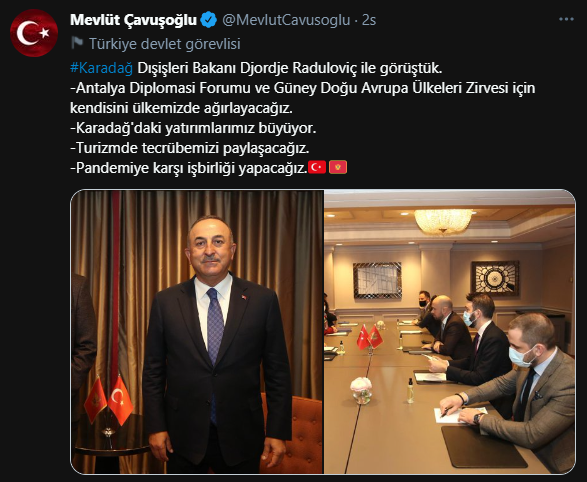Screen dimensions: 587x482
Task: Click the Dışişleri Bakanı Djordje Raduloviç text line
Action: [290, 68]
